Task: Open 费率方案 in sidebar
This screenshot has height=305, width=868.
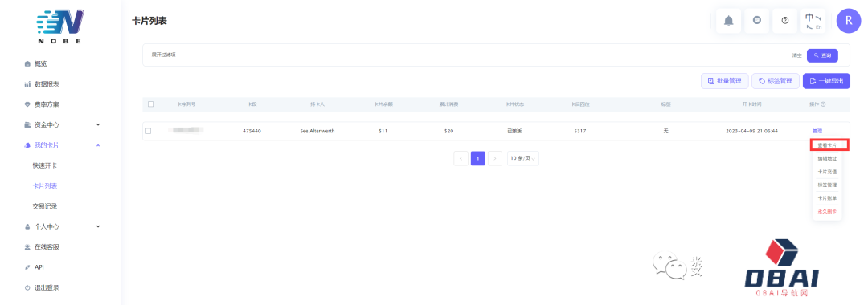Action: pyautogui.click(x=47, y=104)
